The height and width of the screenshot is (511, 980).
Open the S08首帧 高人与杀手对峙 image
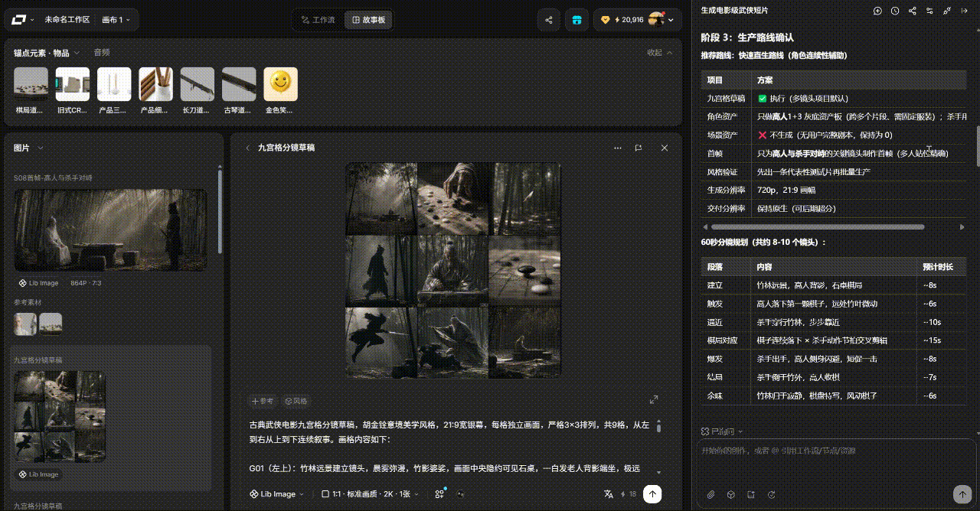[110, 229]
